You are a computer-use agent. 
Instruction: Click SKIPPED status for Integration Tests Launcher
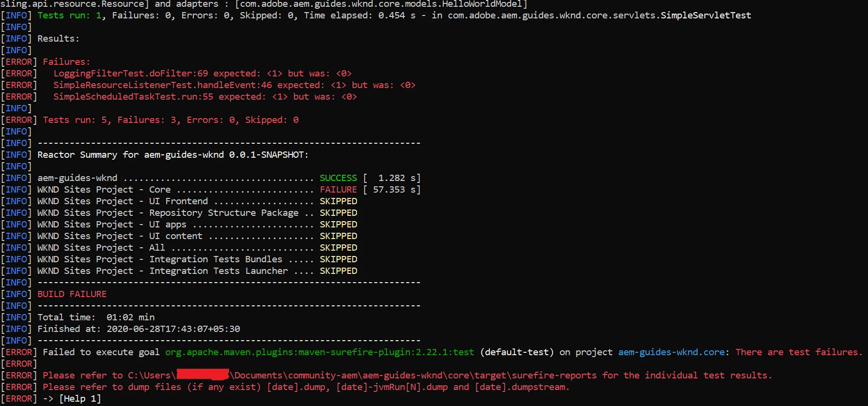coord(338,271)
